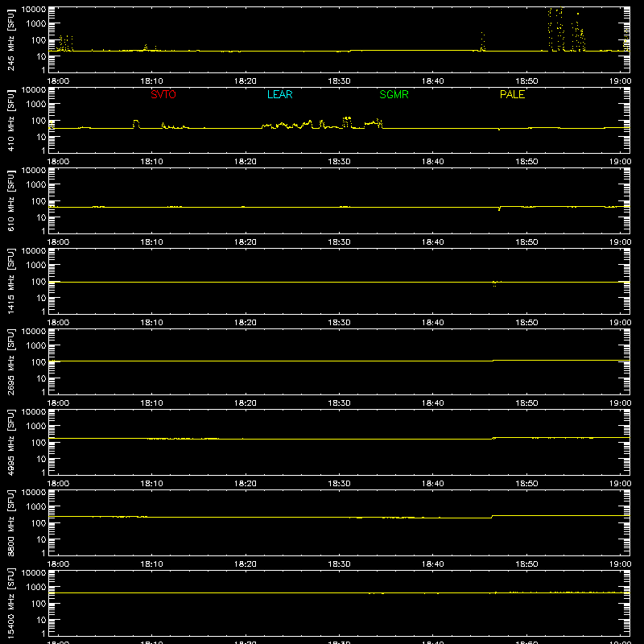Select the 1415 MHz [SFU] axis title
The height and width of the screenshot is (644, 644).
coord(11,281)
